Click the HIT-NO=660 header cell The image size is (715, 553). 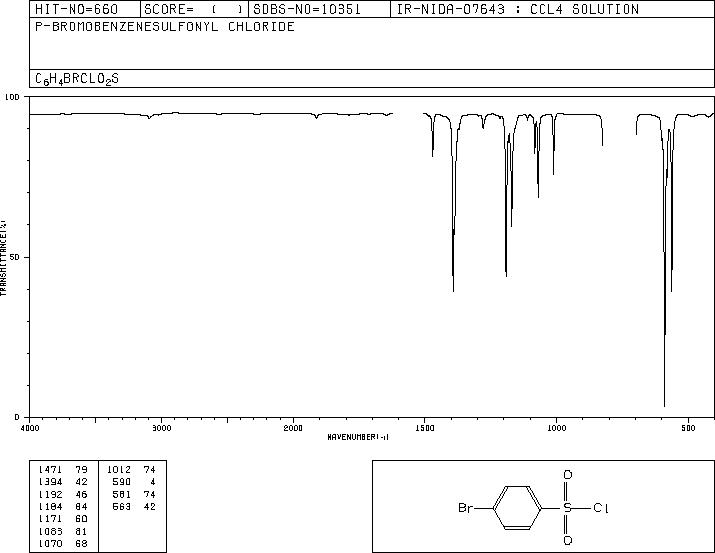(85, 9)
